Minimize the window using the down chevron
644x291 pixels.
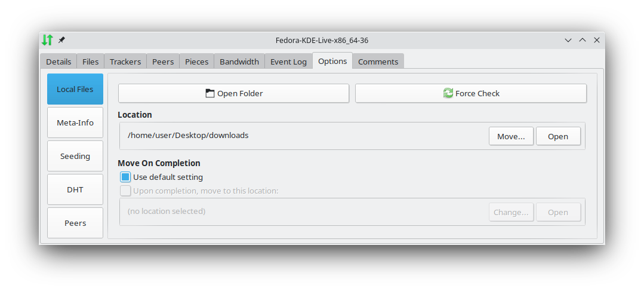(568, 40)
